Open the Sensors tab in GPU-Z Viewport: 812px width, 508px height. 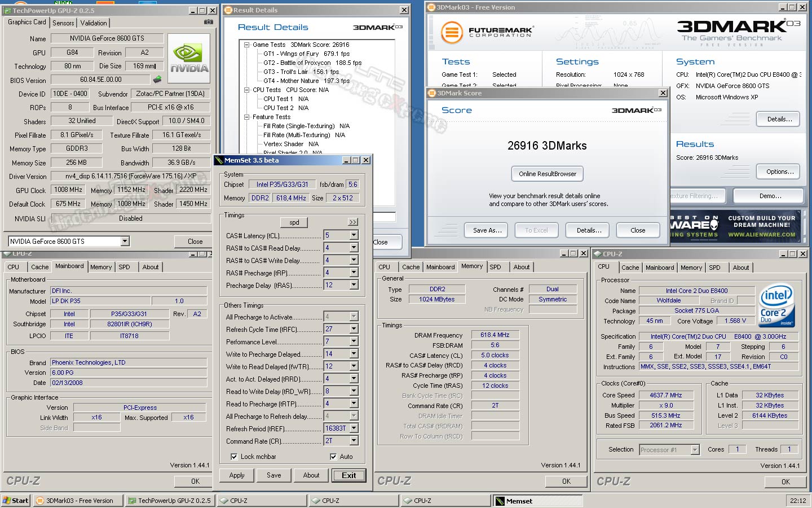(63, 23)
